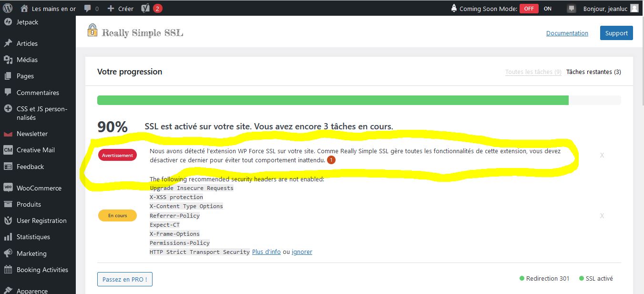Click the CSS et JS personnalisés plus icon
The image size is (644, 294).
[x=8, y=109]
